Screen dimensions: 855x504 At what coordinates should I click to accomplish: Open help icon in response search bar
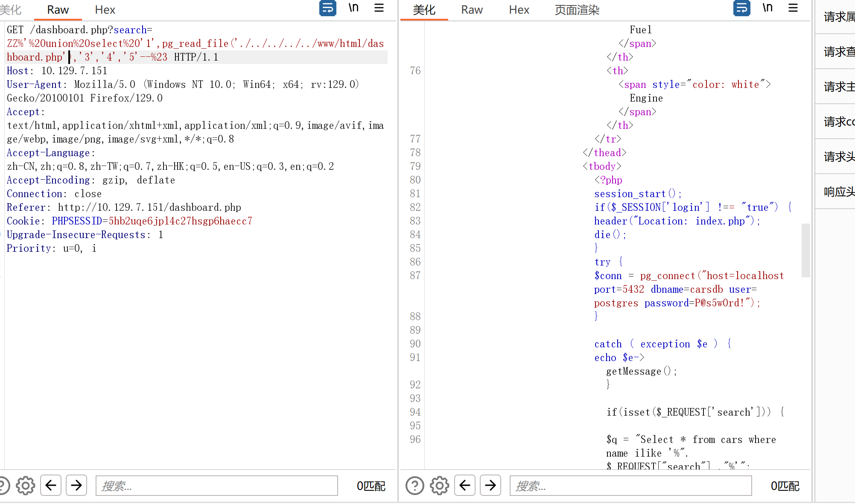coord(414,485)
